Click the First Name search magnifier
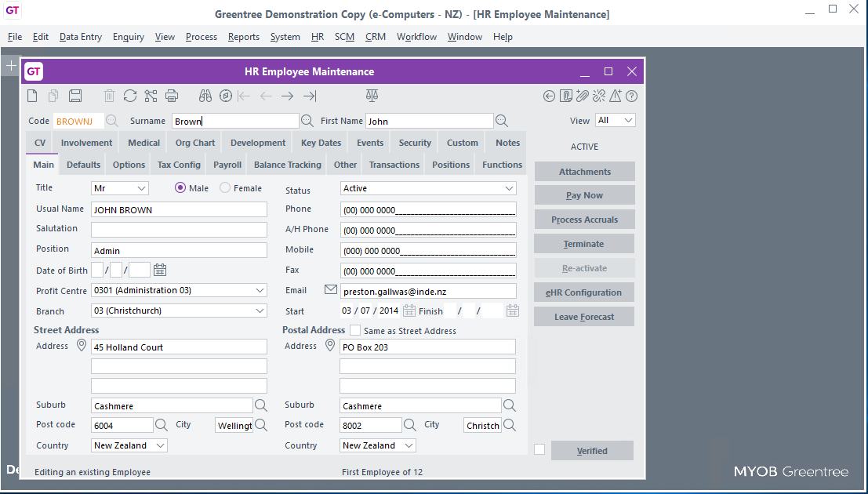Viewport: 868px width, 494px height. pyautogui.click(x=502, y=120)
